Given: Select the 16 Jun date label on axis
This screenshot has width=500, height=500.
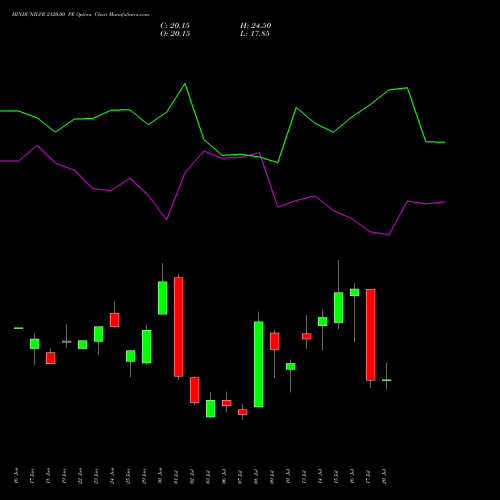Looking at the screenshot, I should coord(17,476).
